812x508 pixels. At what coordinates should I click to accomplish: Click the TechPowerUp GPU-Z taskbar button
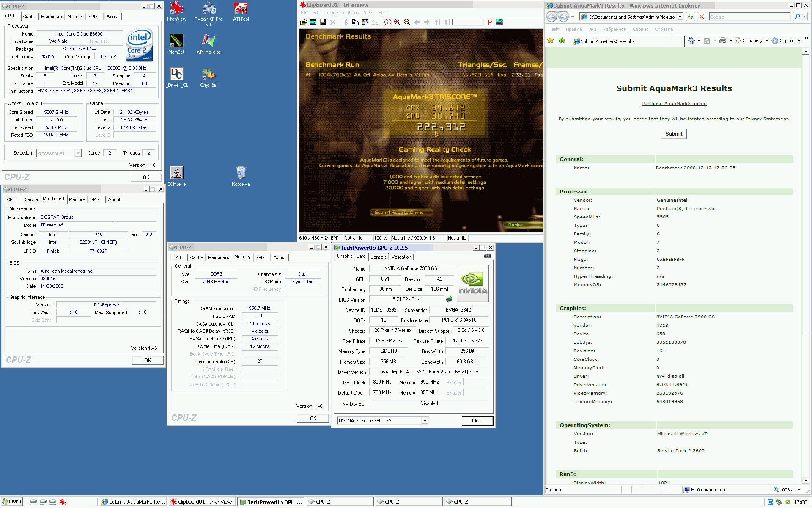click(x=271, y=502)
